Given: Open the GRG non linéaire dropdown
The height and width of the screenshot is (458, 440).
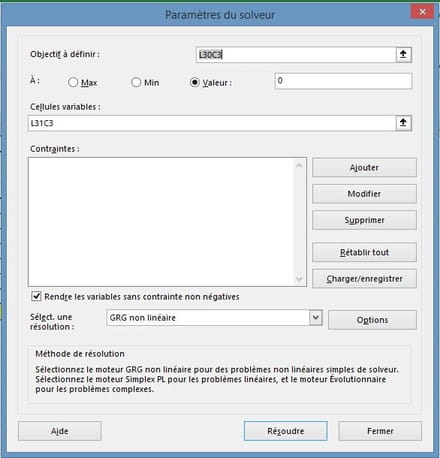Looking at the screenshot, I should pyautogui.click(x=315, y=318).
